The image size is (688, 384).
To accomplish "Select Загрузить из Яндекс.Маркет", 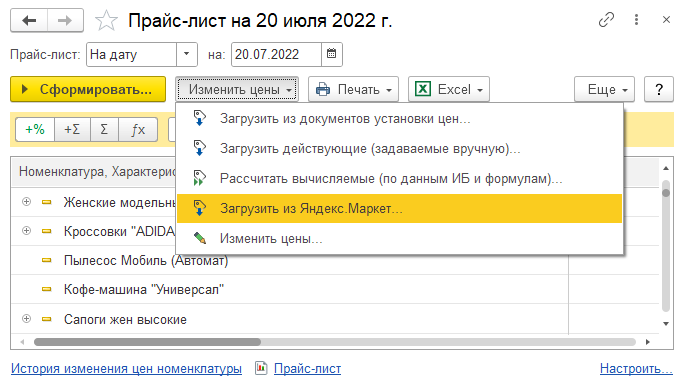I will [399, 208].
